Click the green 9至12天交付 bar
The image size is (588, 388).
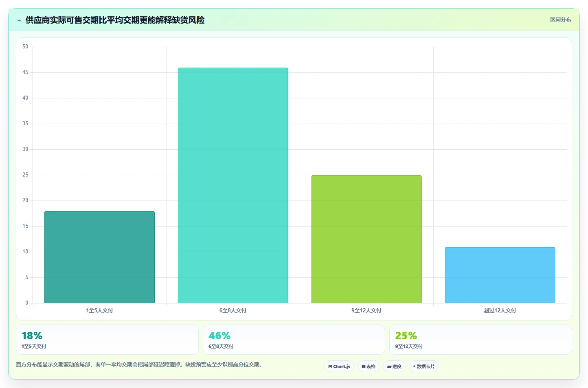point(366,239)
